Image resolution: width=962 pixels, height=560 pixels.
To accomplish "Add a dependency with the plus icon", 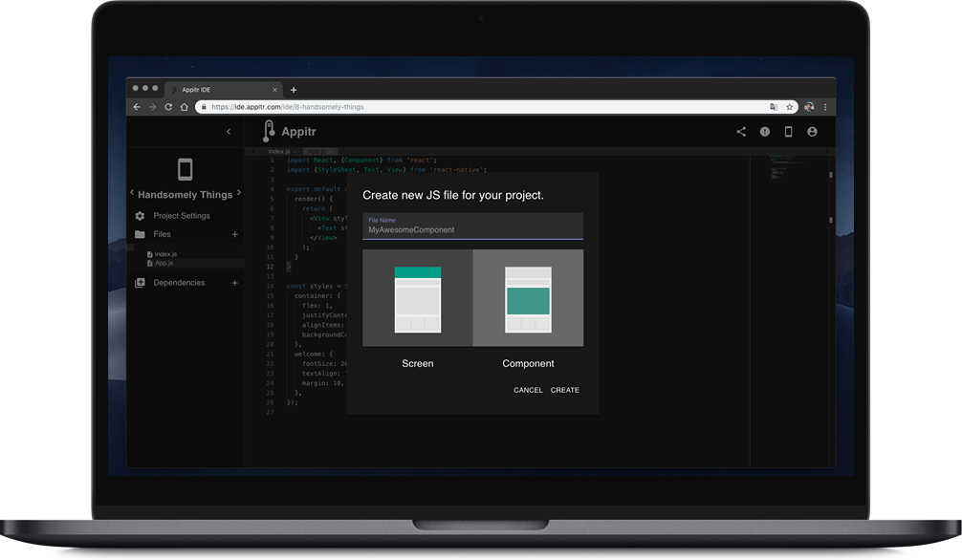I will [x=235, y=283].
